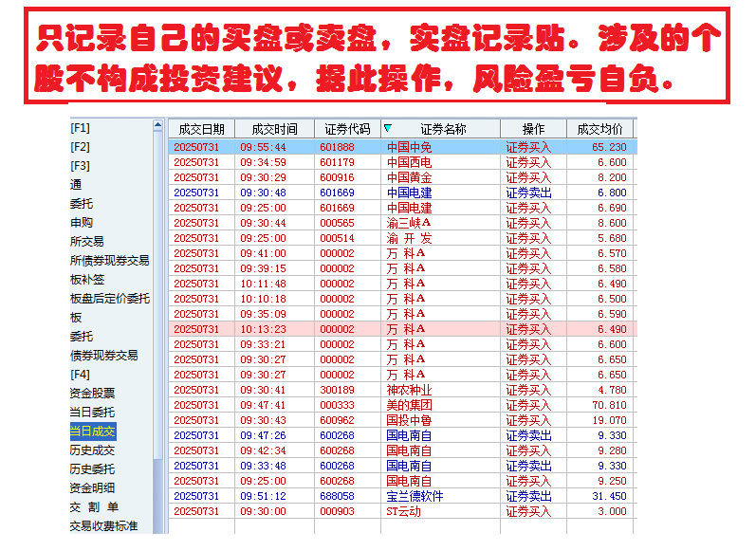Viewport: 756px width, 551px height.
Task: Select highlighted 当日成交 sidebar item
Action: [x=93, y=432]
